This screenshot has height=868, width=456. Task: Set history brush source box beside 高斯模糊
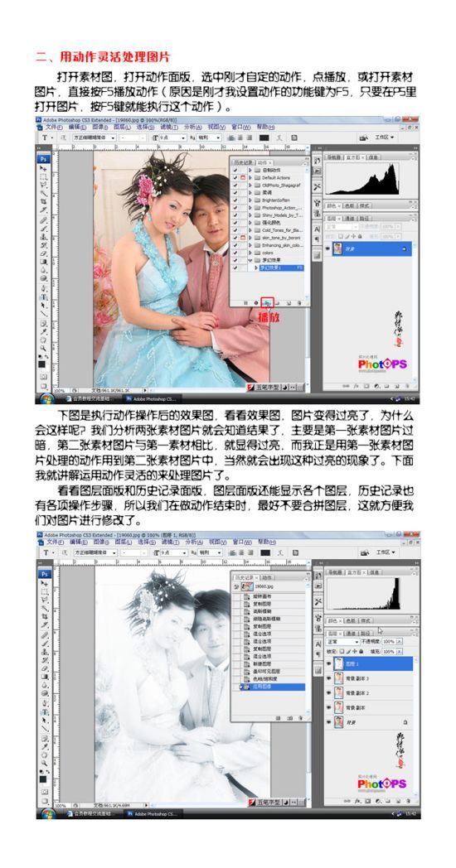(x=235, y=612)
